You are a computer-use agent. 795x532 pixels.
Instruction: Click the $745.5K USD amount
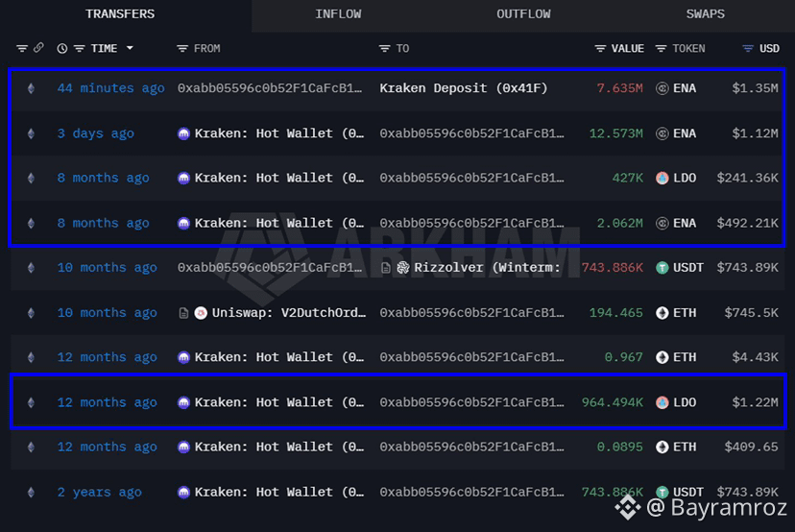point(751,313)
